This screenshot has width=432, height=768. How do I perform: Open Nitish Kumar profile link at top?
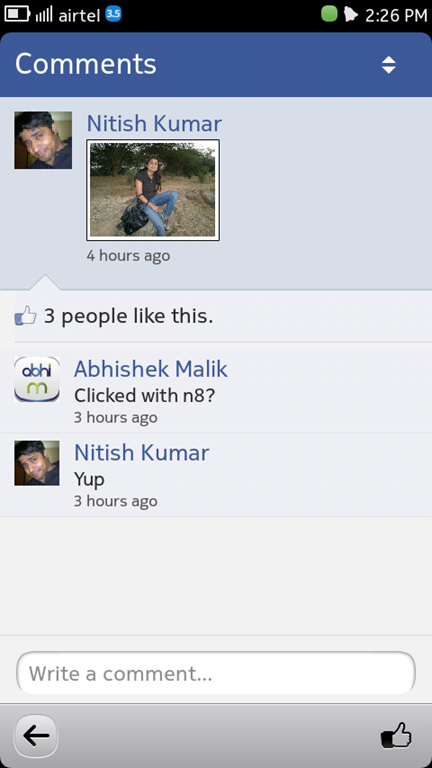[154, 123]
